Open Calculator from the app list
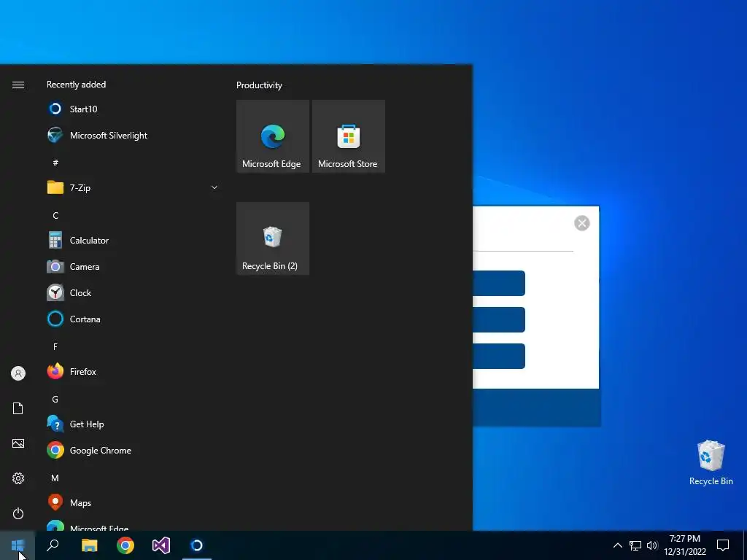Viewport: 747px width, 560px height. click(x=133, y=241)
